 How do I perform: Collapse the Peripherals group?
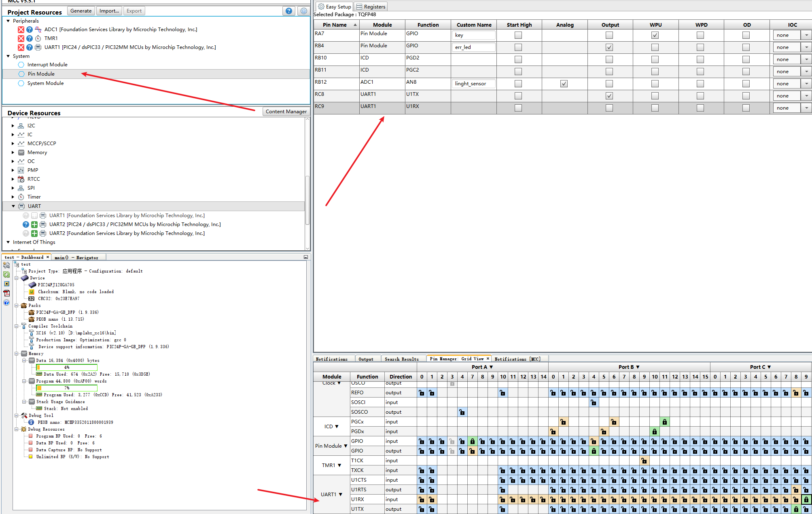coord(8,21)
